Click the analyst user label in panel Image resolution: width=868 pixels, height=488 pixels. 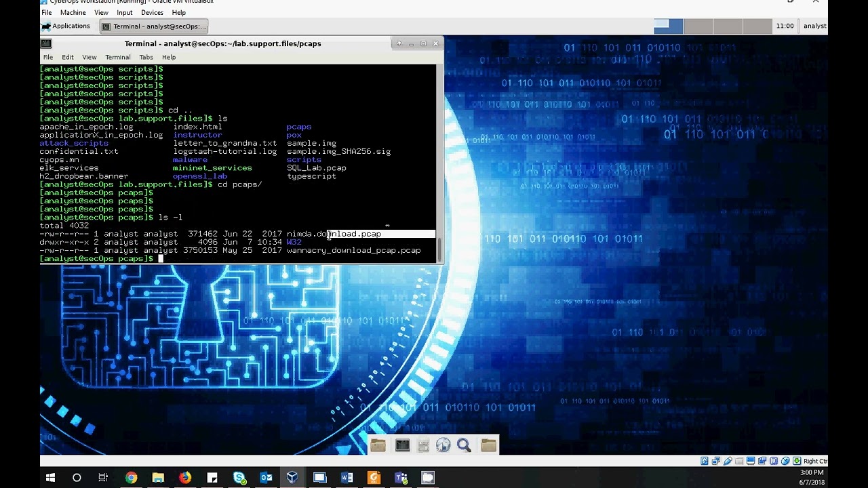tap(814, 26)
